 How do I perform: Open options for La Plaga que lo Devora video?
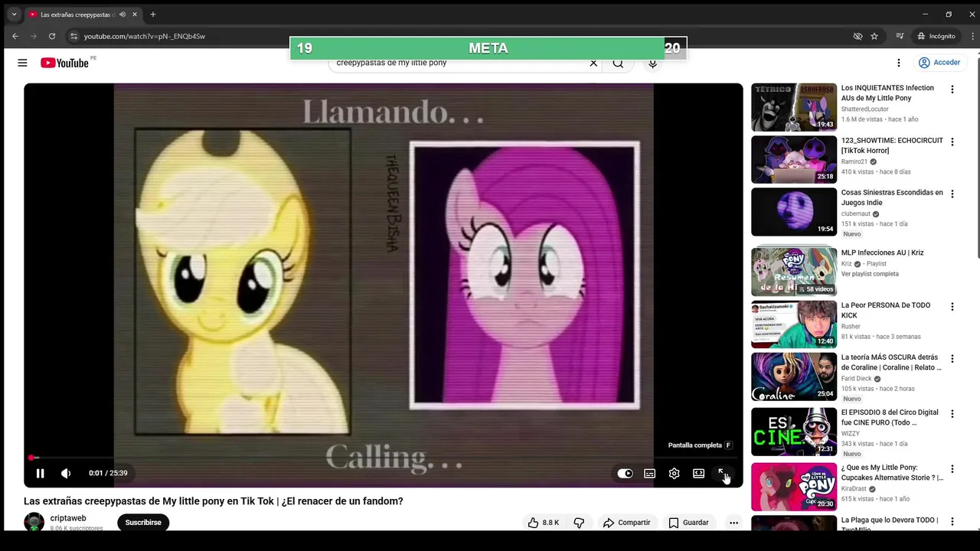(x=952, y=522)
